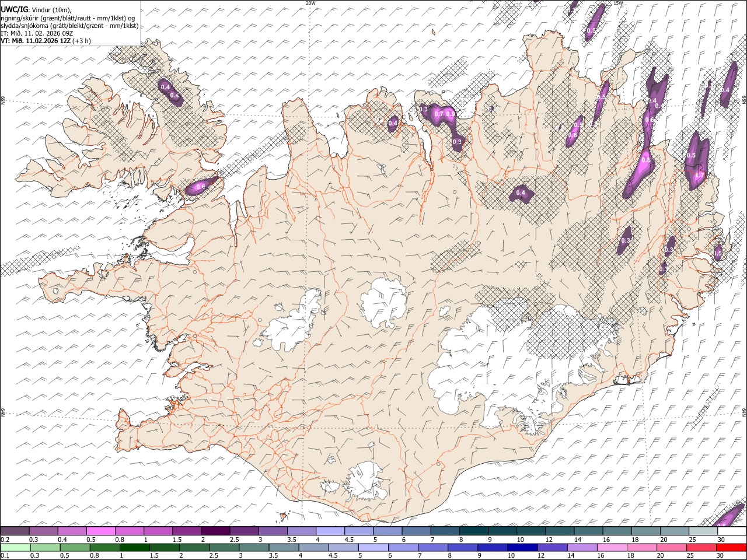Pick the upper legend swatch starting at 4

(x=330, y=531)
